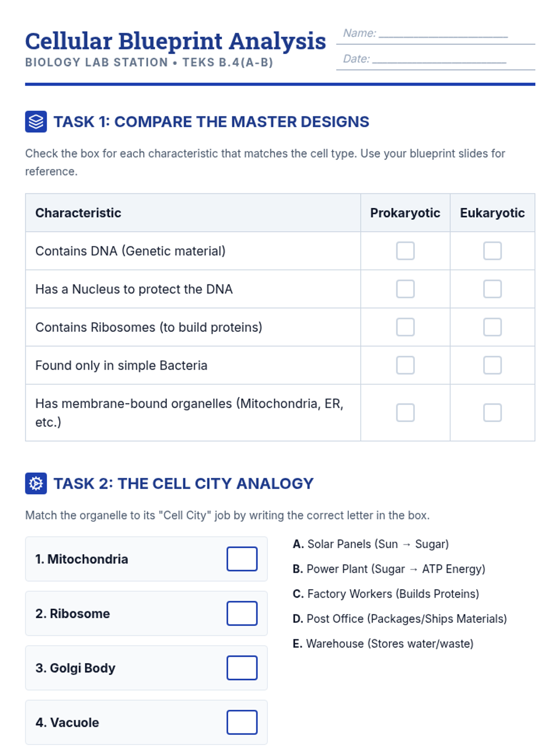
Task: Click the layers icon beside Task 1 heading
Action: click(x=36, y=121)
